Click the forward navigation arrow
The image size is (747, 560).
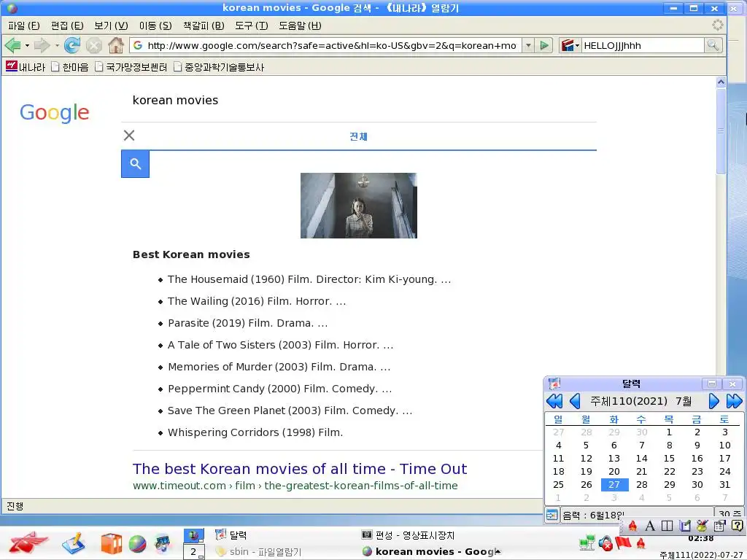tap(42, 46)
